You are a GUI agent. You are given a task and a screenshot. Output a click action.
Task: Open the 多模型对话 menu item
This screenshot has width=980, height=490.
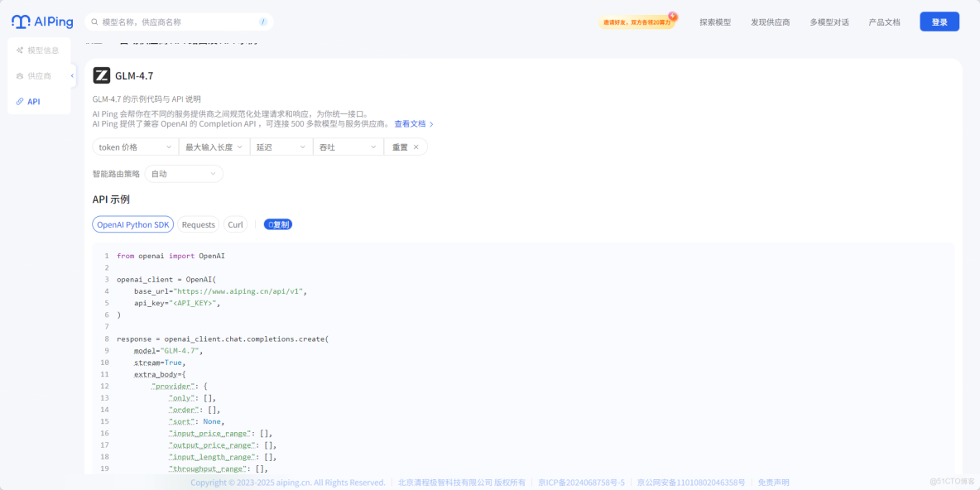pyautogui.click(x=829, y=22)
